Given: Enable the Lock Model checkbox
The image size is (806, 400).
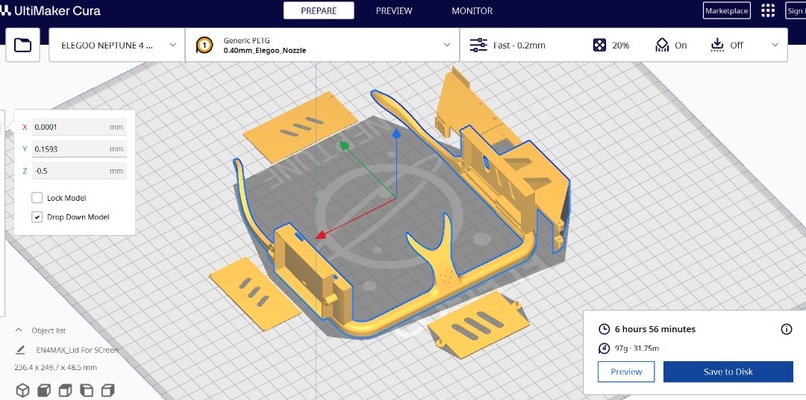Looking at the screenshot, I should coord(37,198).
